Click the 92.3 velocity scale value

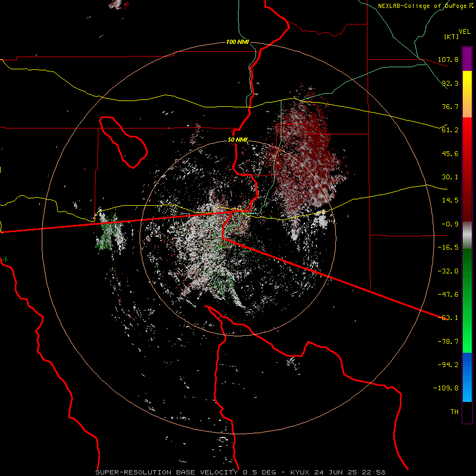pos(450,83)
